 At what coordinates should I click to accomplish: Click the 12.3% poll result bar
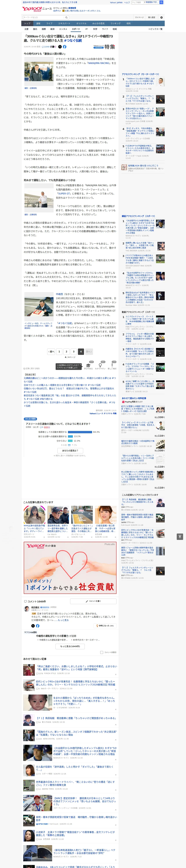70,441
